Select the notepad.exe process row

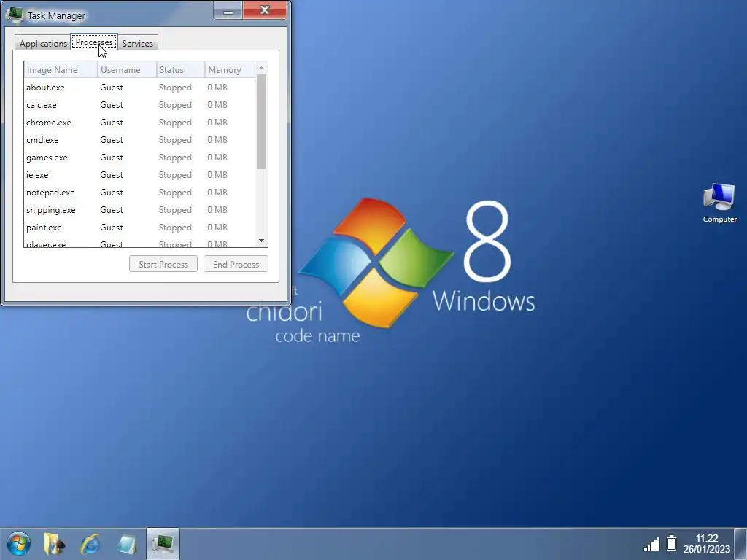pyautogui.click(x=139, y=192)
